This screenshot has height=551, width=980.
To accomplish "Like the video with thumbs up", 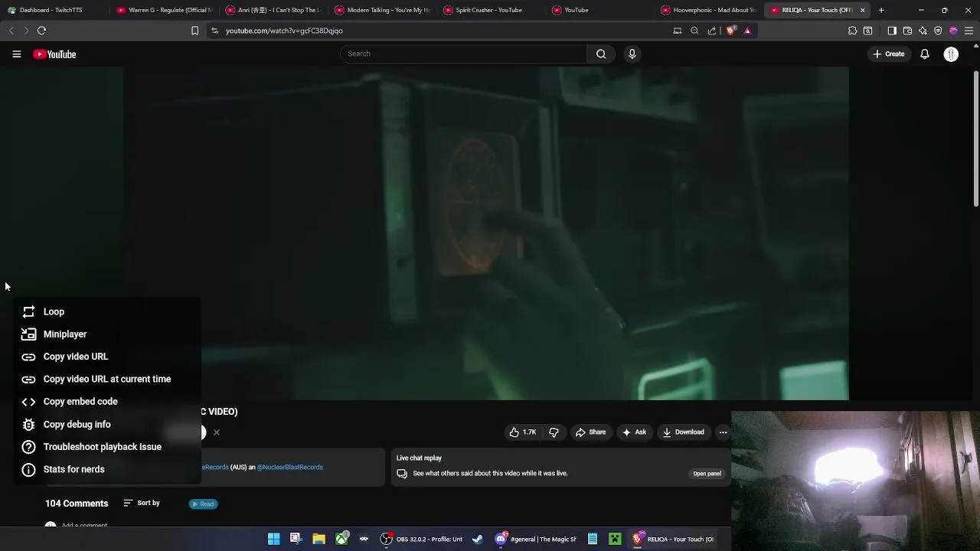I will (x=523, y=432).
